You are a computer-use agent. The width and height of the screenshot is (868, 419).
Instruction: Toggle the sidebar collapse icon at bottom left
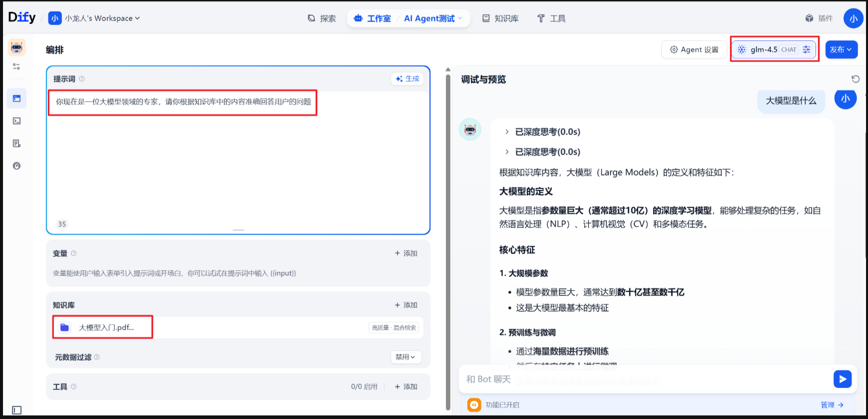[x=17, y=410]
